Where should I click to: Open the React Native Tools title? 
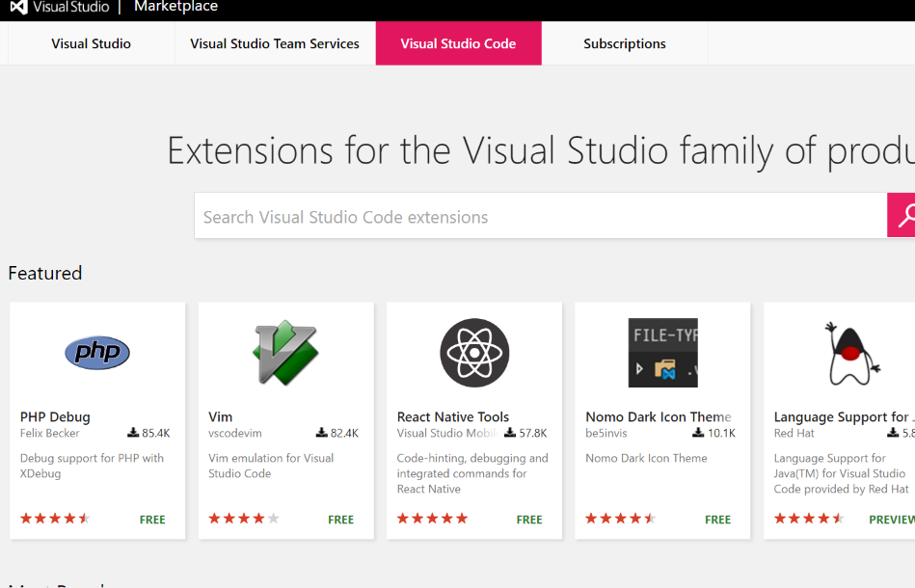pyautogui.click(x=453, y=416)
